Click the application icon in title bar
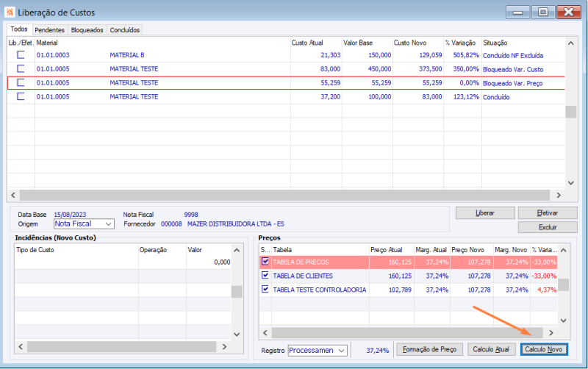The height and width of the screenshot is (369, 588). tap(10, 12)
